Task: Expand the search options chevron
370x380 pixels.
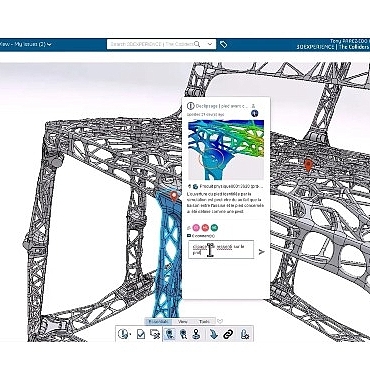Action: [210, 44]
